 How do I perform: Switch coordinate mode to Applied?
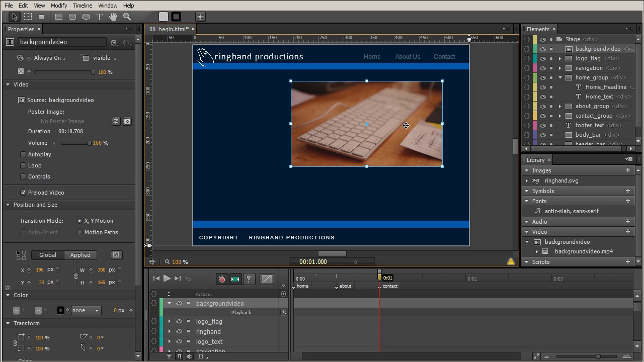[x=80, y=255]
